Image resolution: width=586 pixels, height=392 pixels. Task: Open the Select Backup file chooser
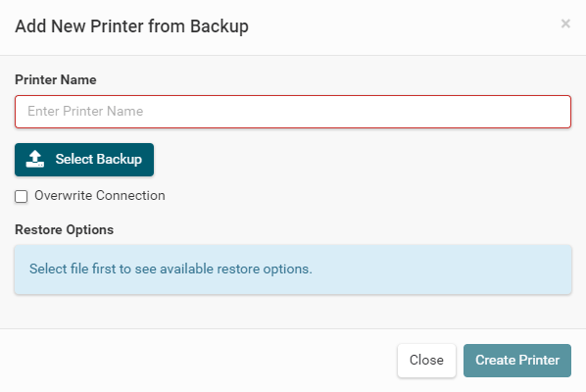84,160
